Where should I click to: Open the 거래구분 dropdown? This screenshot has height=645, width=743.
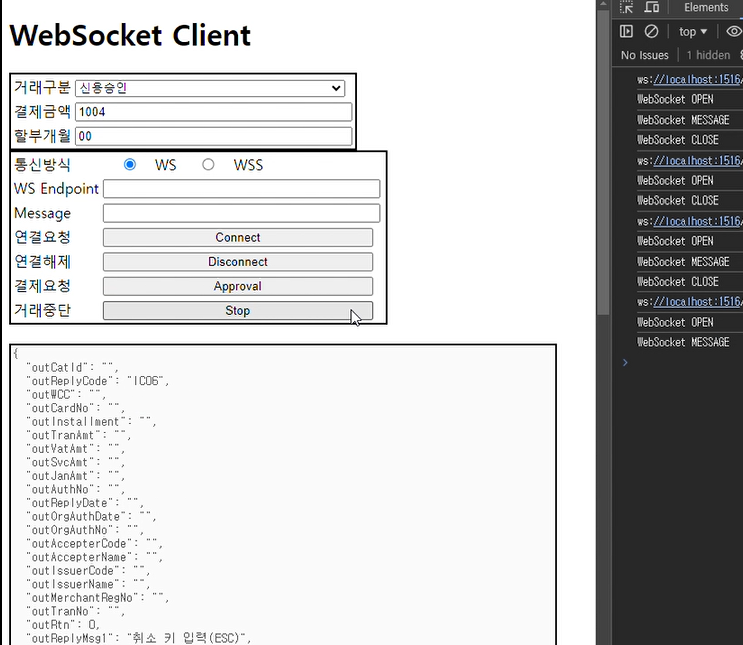tap(210, 88)
